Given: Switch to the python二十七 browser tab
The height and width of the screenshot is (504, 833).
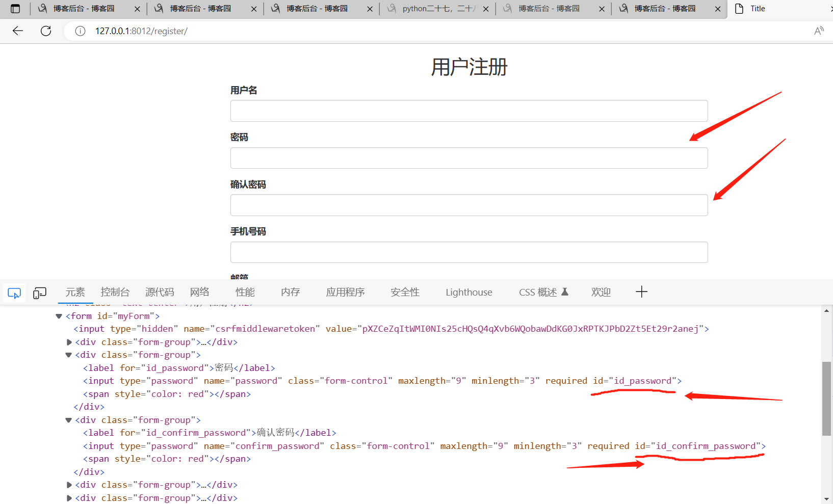Looking at the screenshot, I should (x=437, y=9).
